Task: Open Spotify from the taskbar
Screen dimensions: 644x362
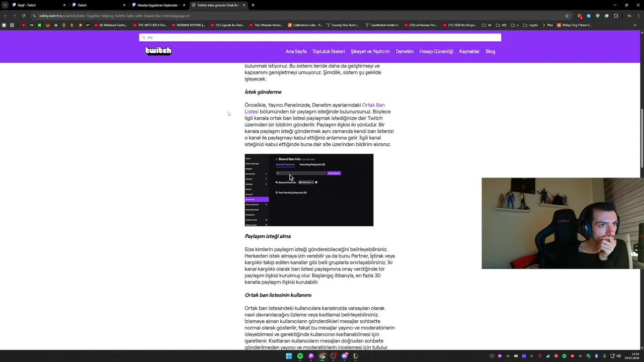Action: pos(300,356)
